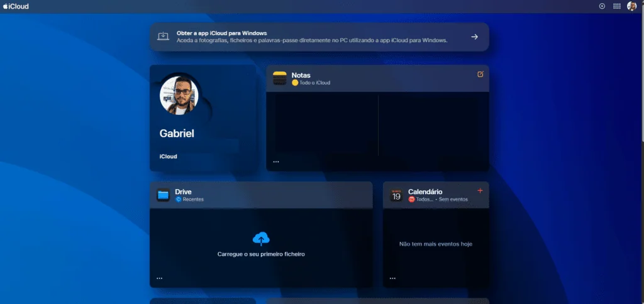The image size is (644, 304).
Task: Open the Drive tile title
Action: [x=183, y=192]
